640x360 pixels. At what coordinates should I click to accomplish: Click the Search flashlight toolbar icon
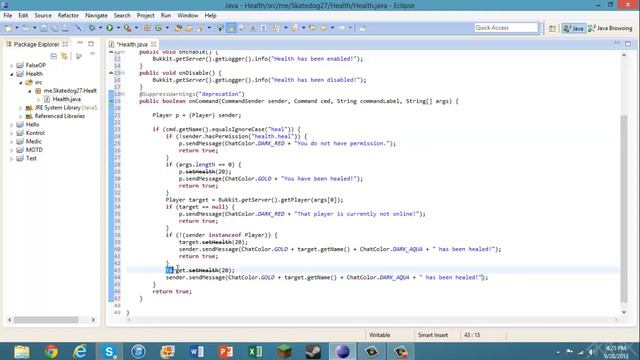pos(200,28)
